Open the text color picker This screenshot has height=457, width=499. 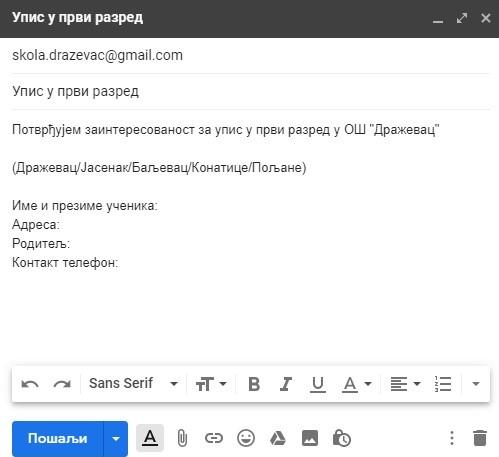coord(357,384)
